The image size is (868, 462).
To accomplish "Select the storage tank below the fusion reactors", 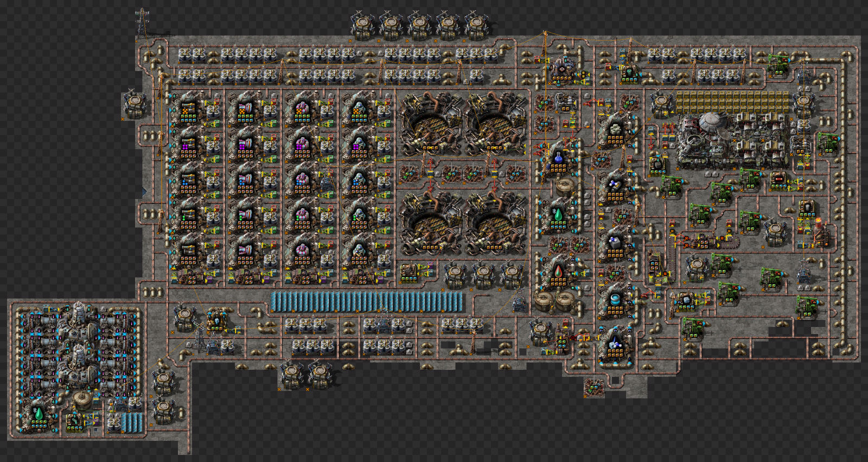I will [x=81, y=400].
